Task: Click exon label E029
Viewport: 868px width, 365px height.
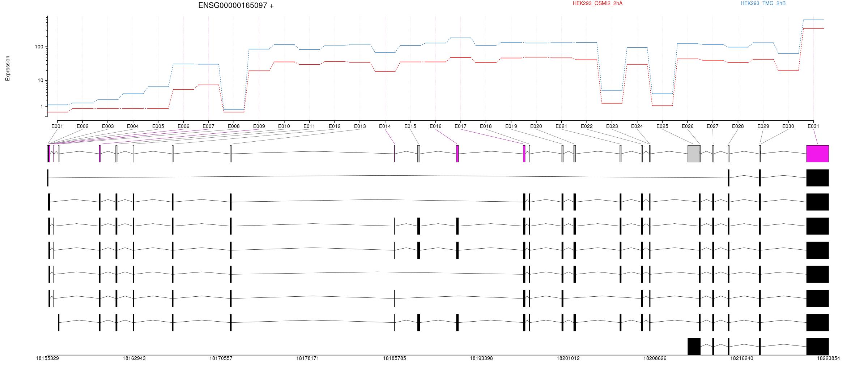Action: (763, 126)
